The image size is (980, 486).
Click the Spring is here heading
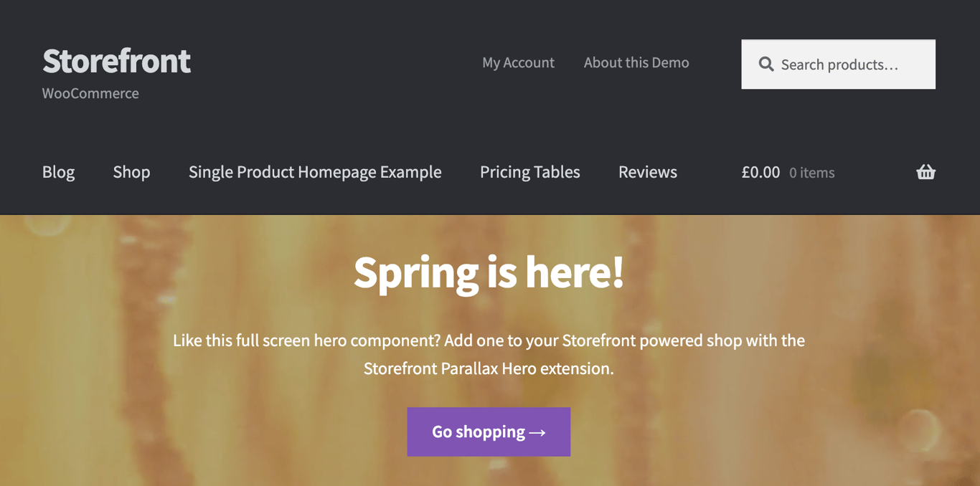[489, 272]
